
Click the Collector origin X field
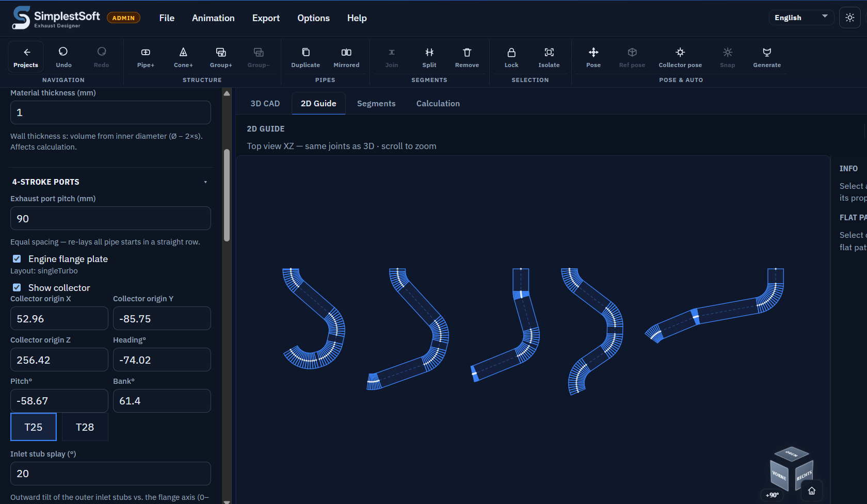[x=59, y=319]
